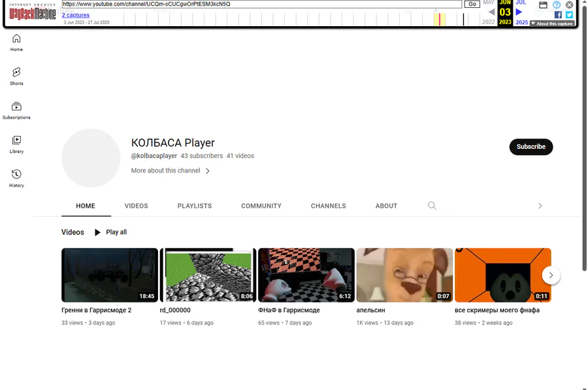The height and width of the screenshot is (390, 588).
Task: Click title 'ФНаФ в Гаррисмоде'
Action: [289, 310]
